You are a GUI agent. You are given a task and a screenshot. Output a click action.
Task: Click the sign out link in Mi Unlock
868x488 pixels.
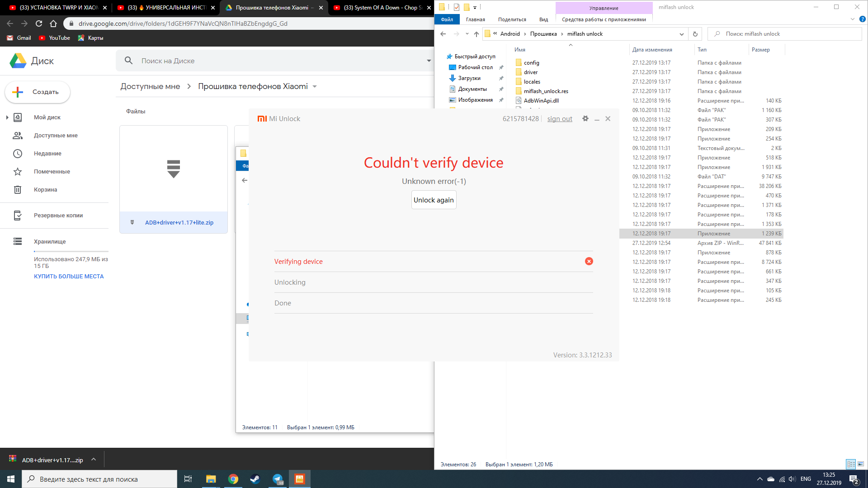point(560,119)
